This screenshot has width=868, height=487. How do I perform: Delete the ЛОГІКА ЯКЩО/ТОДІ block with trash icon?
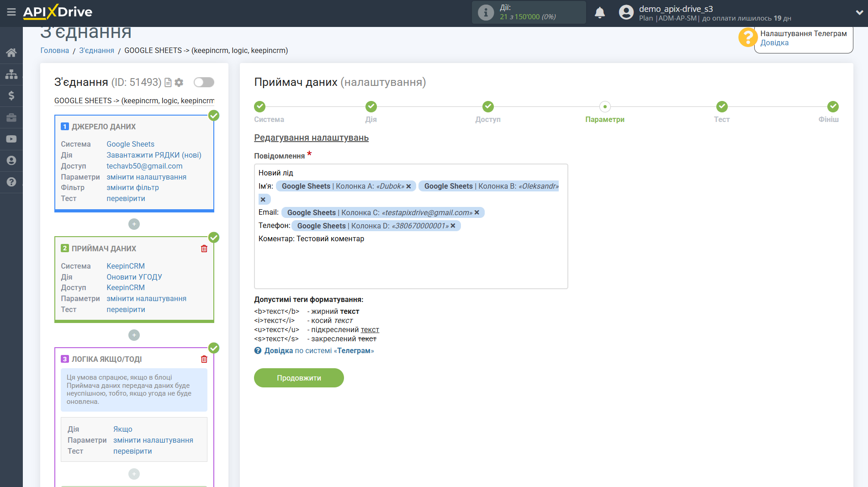(x=204, y=359)
